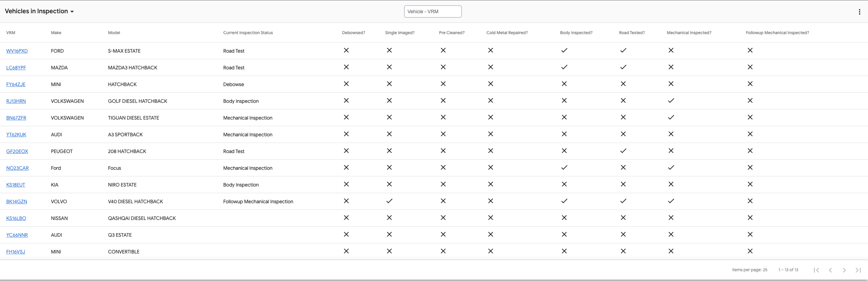
Task: Focus the Vehicle - VRM search field
Action: tap(433, 12)
